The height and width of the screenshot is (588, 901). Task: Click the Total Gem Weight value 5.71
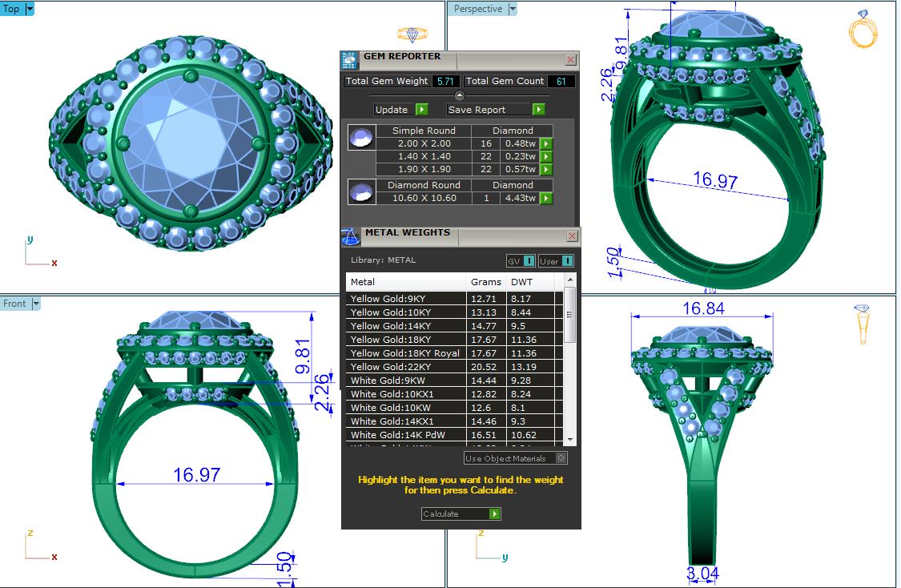tap(445, 82)
